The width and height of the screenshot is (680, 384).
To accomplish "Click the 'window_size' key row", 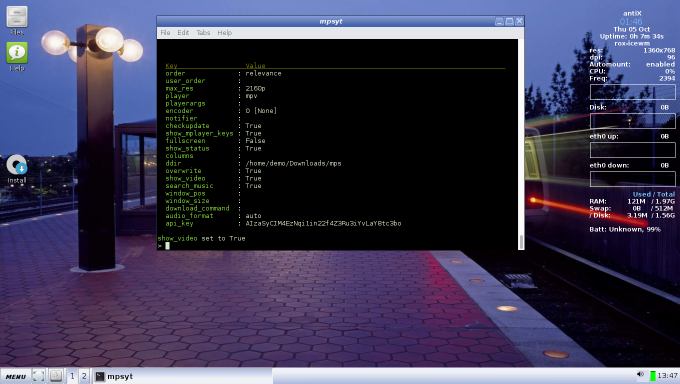I will click(x=203, y=200).
